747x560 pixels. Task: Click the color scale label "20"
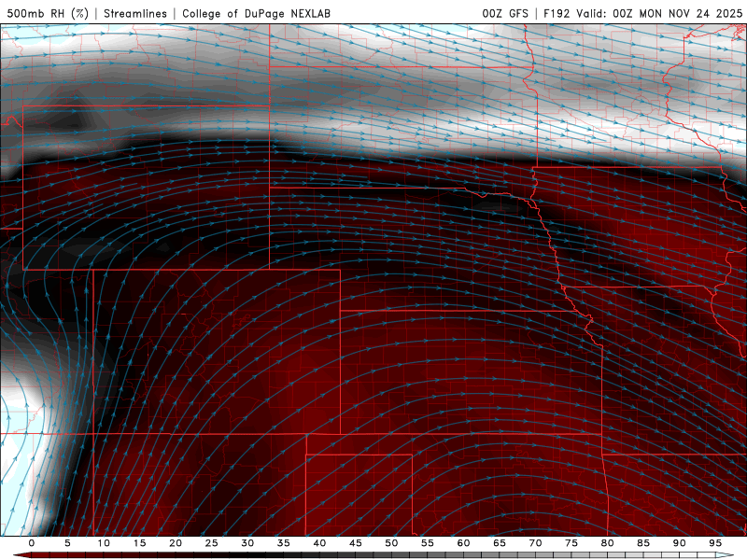coord(176,543)
